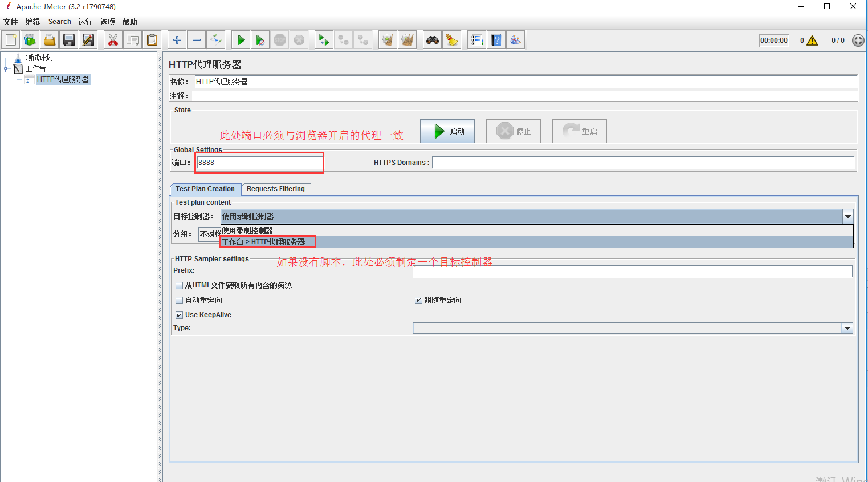868x482 pixels.
Task: Click the Paste clipboard icon
Action: click(152, 40)
